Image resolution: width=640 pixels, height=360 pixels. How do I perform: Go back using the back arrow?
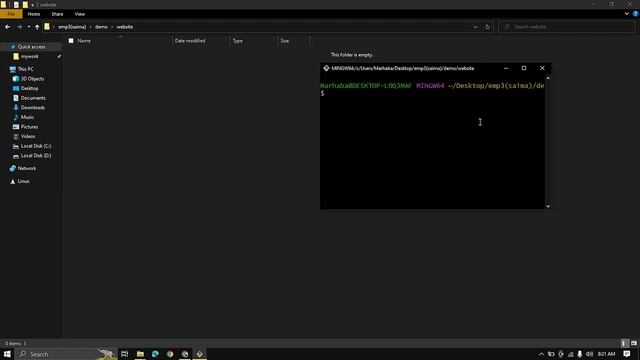click(7, 27)
